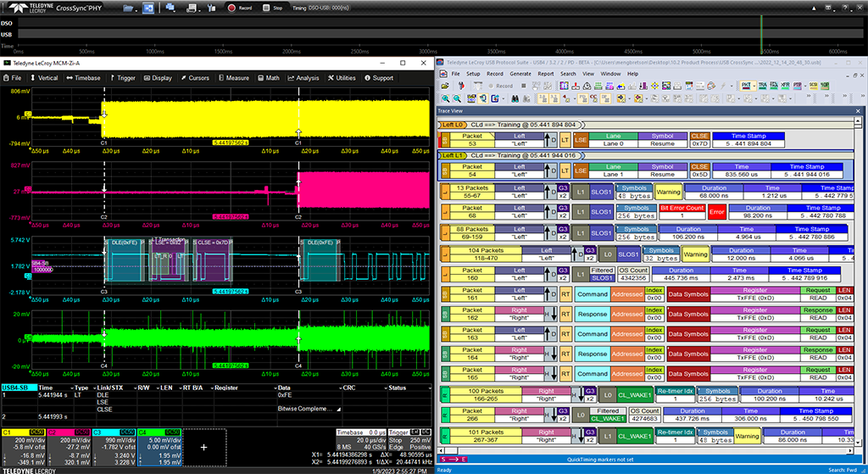Image resolution: width=868 pixels, height=474 pixels.
Task: Open the Trigger descriptor box
Action: [x=409, y=440]
